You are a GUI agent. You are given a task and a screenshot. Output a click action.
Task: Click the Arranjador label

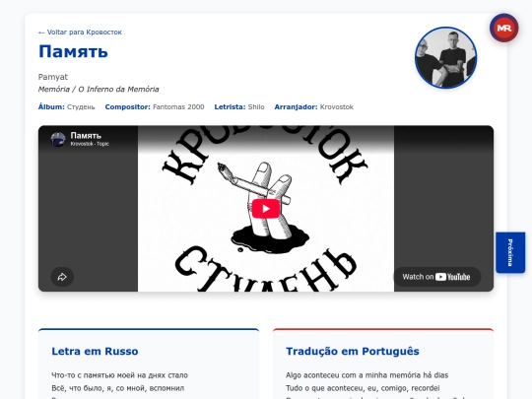click(x=296, y=106)
